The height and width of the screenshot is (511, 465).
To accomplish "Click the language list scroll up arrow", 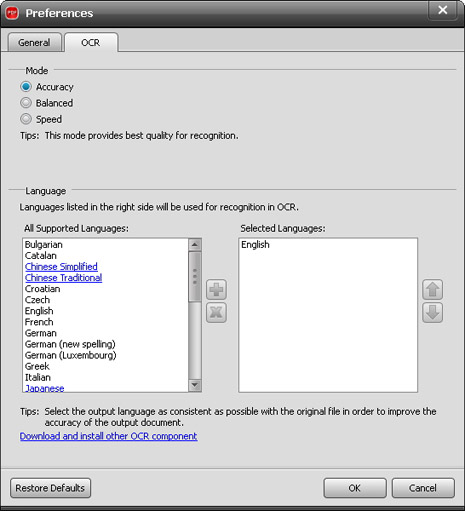I will (x=195, y=245).
